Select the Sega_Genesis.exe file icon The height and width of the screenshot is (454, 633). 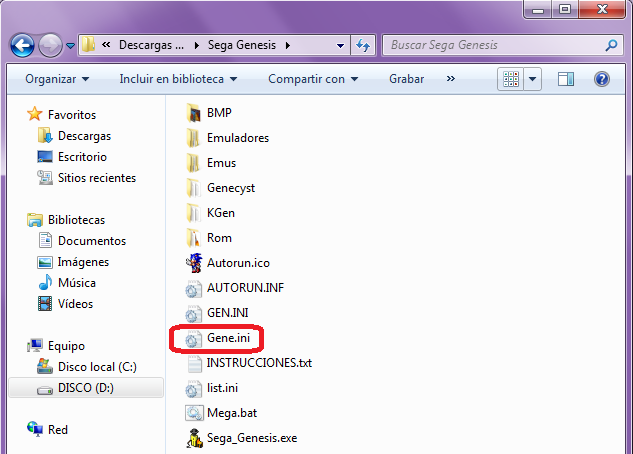click(x=194, y=438)
